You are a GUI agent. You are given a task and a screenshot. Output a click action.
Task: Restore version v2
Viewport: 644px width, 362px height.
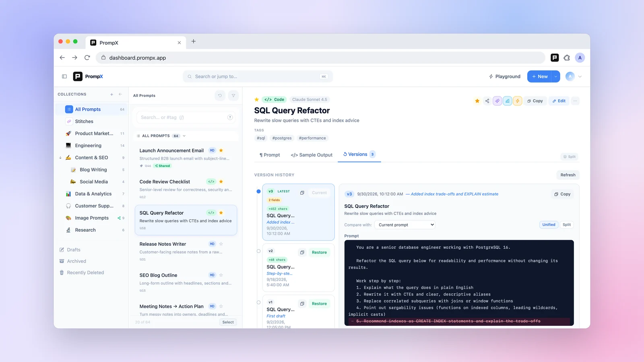pyautogui.click(x=319, y=252)
